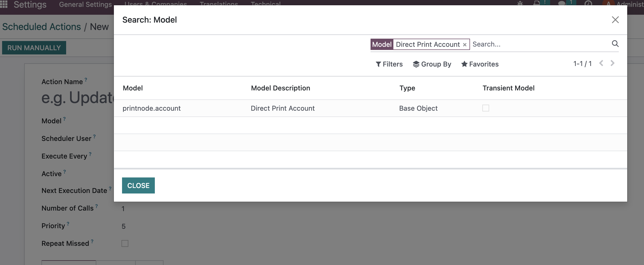Open the Filters dropdown
Screen dimensions: 644x265
pyautogui.click(x=389, y=64)
